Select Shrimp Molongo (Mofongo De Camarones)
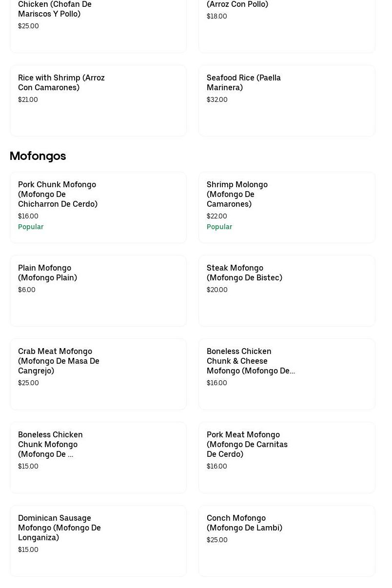 pyautogui.click(x=287, y=207)
